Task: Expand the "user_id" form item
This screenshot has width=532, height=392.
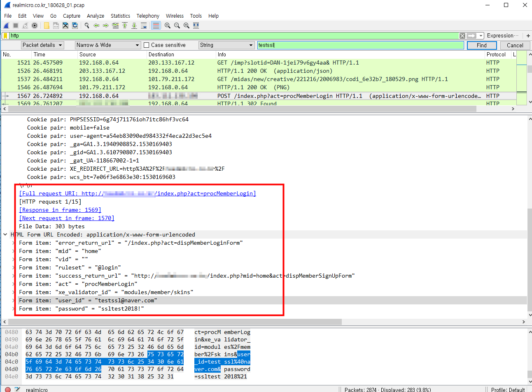Action: point(14,300)
